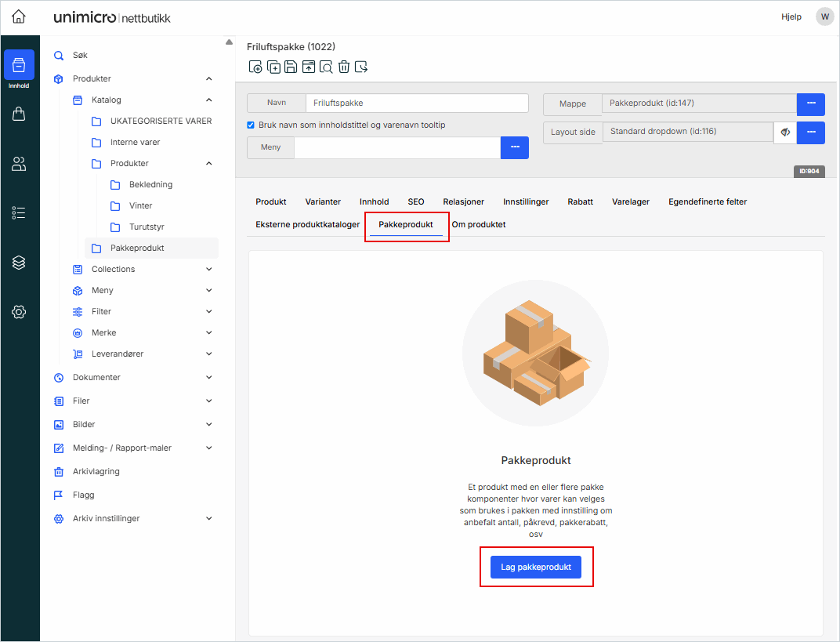The height and width of the screenshot is (642, 840).
Task: Open the customers (people) sidebar icon
Action: (19, 164)
